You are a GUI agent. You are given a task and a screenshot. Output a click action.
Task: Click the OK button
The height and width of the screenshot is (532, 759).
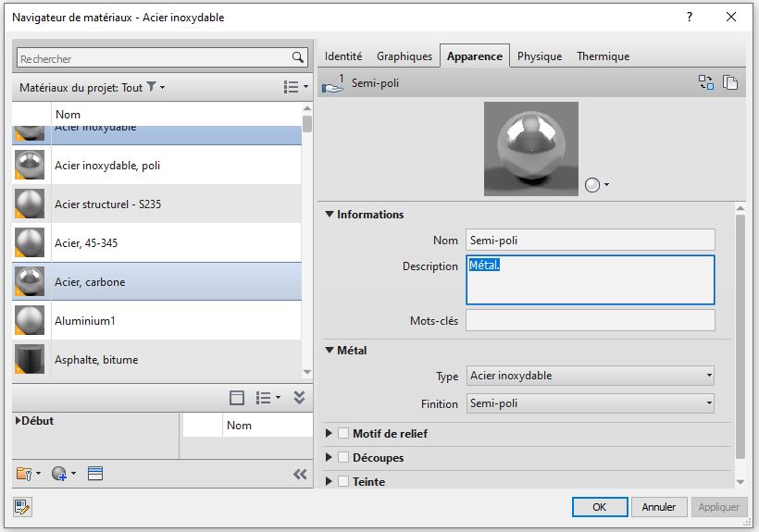(599, 507)
